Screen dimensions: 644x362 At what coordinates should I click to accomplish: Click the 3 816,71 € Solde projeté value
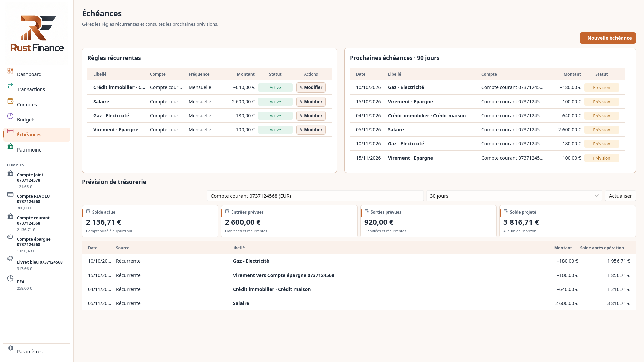pyautogui.click(x=521, y=222)
